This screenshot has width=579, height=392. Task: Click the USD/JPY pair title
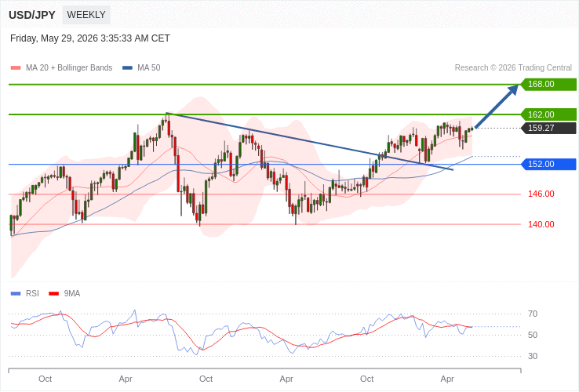[x=32, y=15]
